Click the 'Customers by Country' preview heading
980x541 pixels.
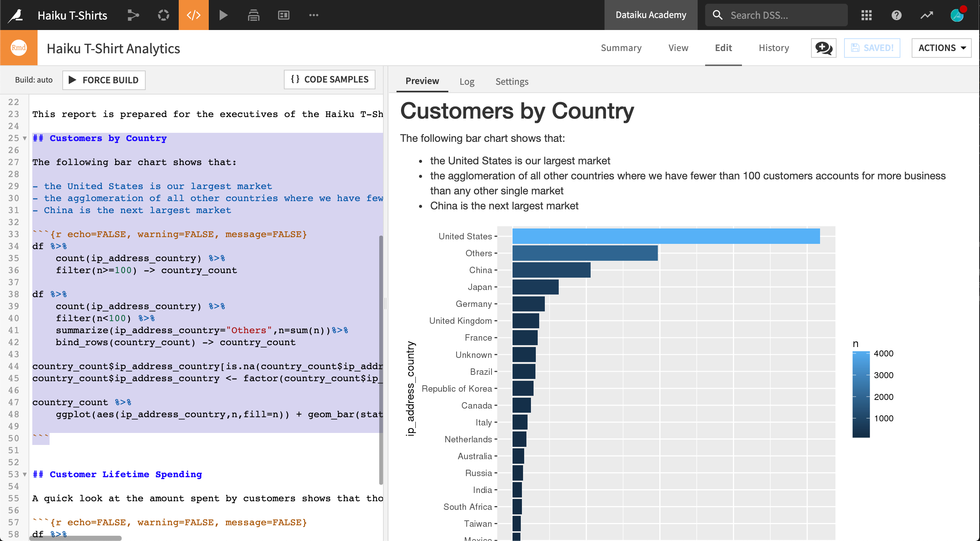tap(517, 111)
